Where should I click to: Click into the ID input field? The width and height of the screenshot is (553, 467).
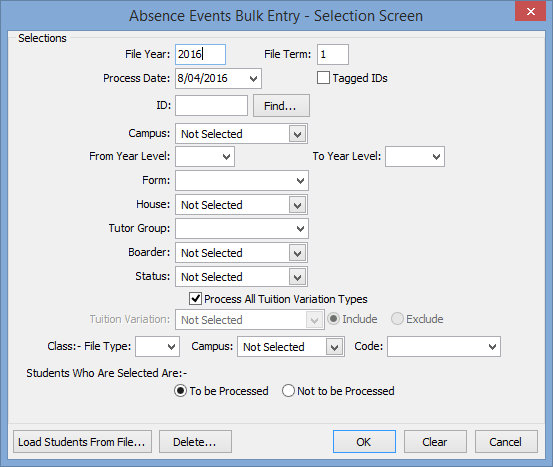211,105
